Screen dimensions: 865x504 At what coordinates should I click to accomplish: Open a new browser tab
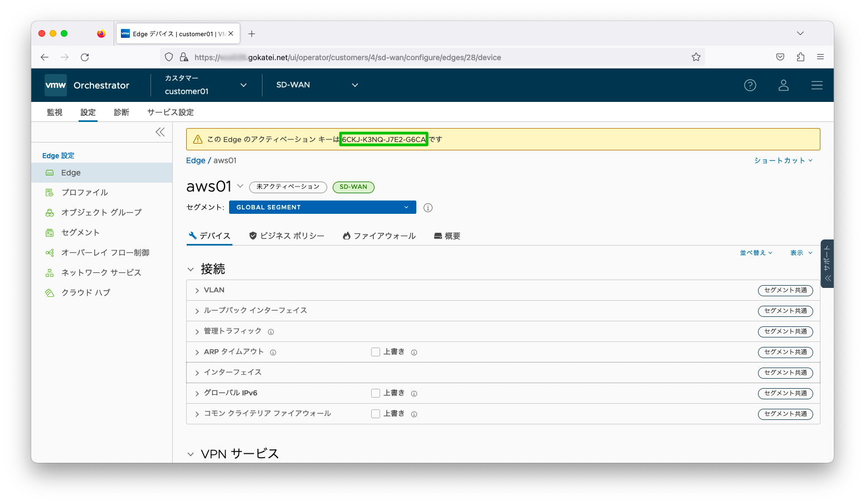pos(252,34)
